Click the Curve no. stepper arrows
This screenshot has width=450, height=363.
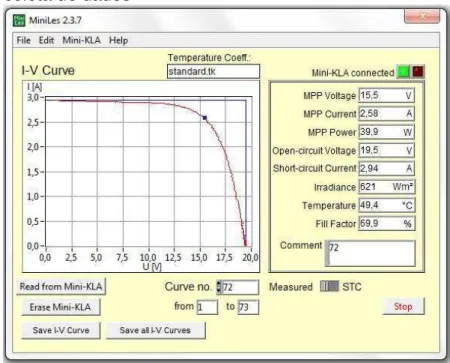tap(219, 287)
